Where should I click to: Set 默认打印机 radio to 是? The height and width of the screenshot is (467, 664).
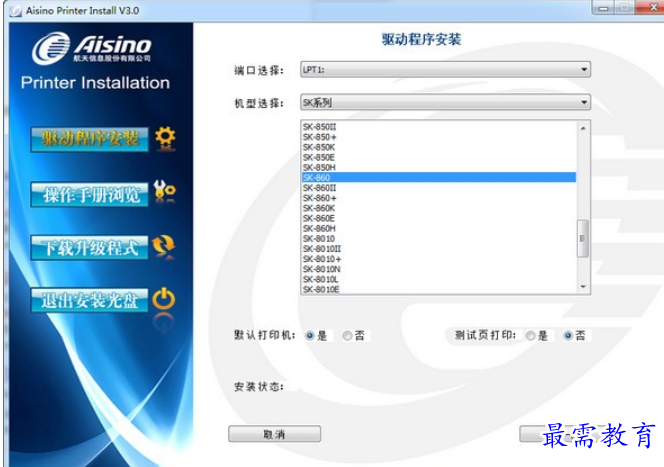click(x=310, y=336)
